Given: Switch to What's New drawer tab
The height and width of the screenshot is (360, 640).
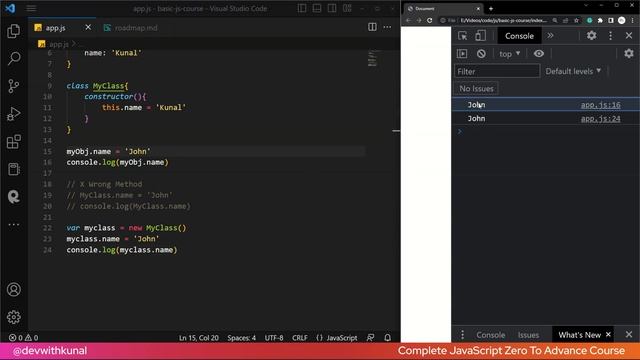Looking at the screenshot, I should (x=579, y=335).
